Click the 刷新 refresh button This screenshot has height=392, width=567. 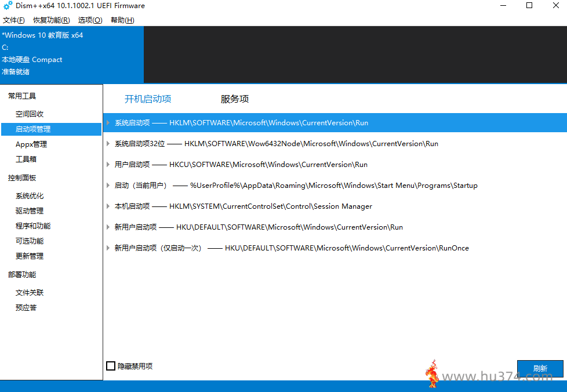(x=540, y=368)
